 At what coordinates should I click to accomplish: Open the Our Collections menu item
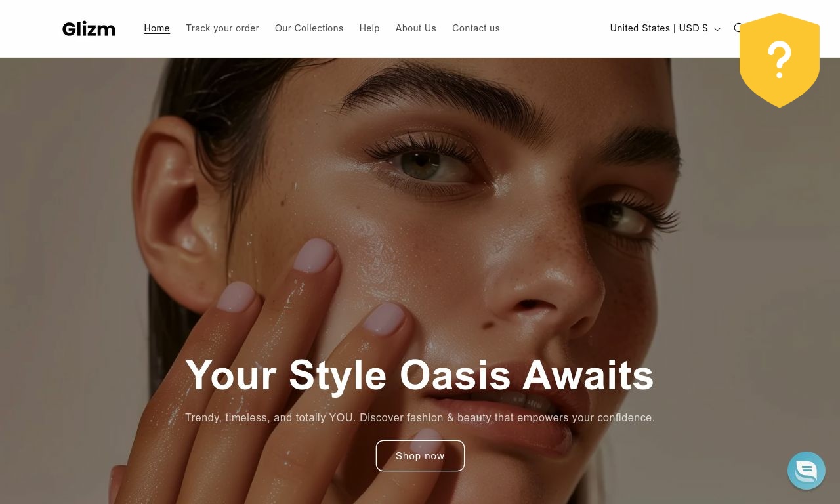(x=309, y=28)
